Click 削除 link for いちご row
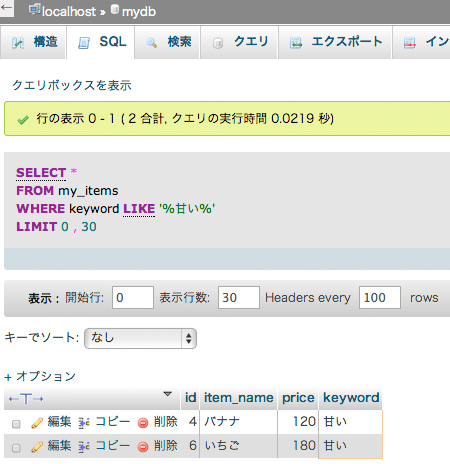Screen dimensions: 450x464 click(x=166, y=446)
